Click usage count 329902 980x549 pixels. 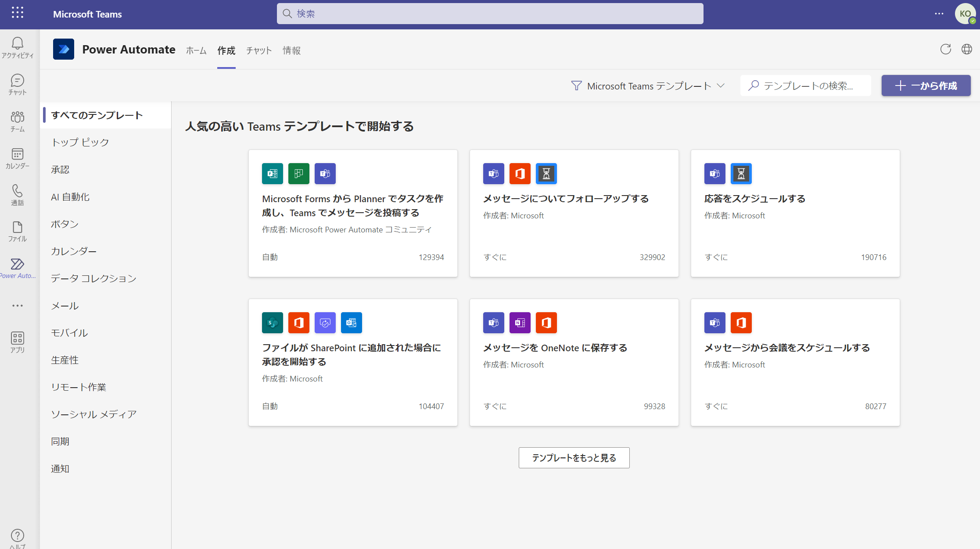(x=652, y=257)
